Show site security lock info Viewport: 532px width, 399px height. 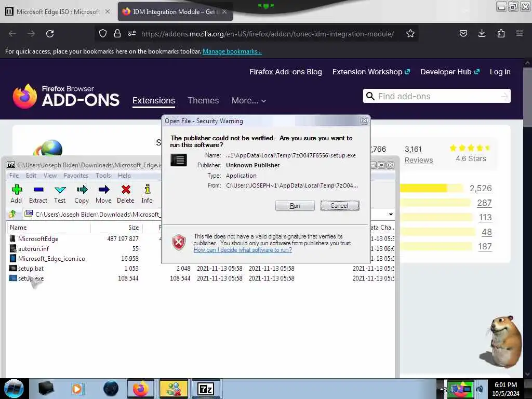pyautogui.click(x=117, y=33)
